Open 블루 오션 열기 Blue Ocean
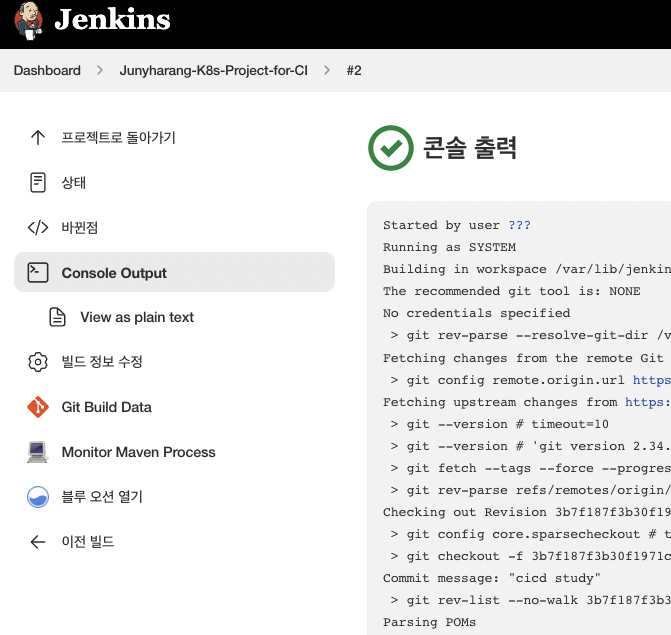 [102, 496]
